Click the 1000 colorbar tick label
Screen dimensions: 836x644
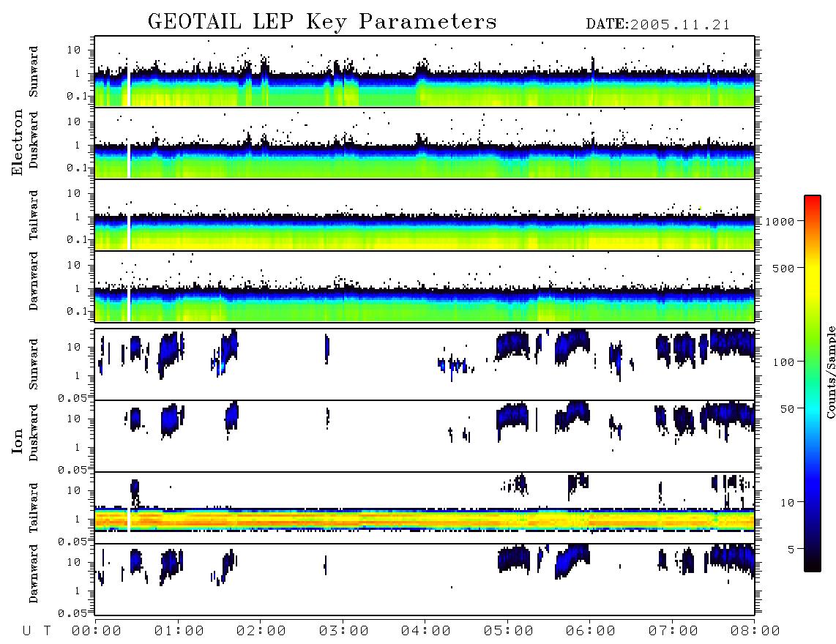pos(780,222)
